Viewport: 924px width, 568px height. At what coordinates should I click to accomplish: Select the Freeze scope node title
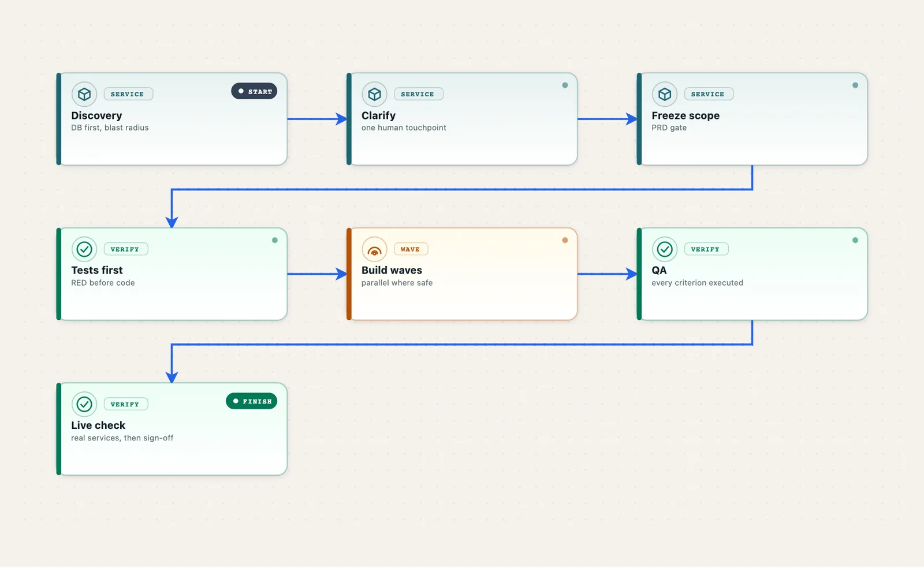685,115
